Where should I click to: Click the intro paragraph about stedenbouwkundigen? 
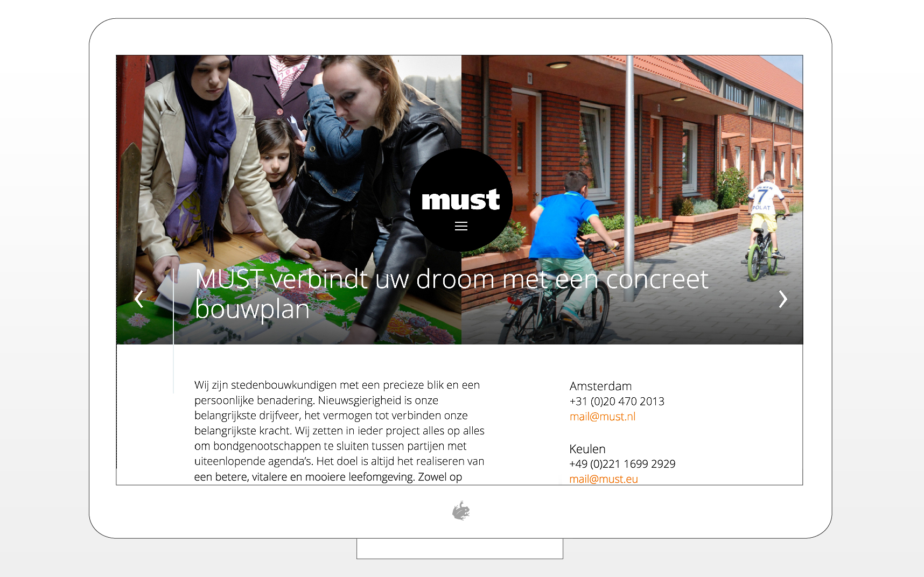(339, 431)
